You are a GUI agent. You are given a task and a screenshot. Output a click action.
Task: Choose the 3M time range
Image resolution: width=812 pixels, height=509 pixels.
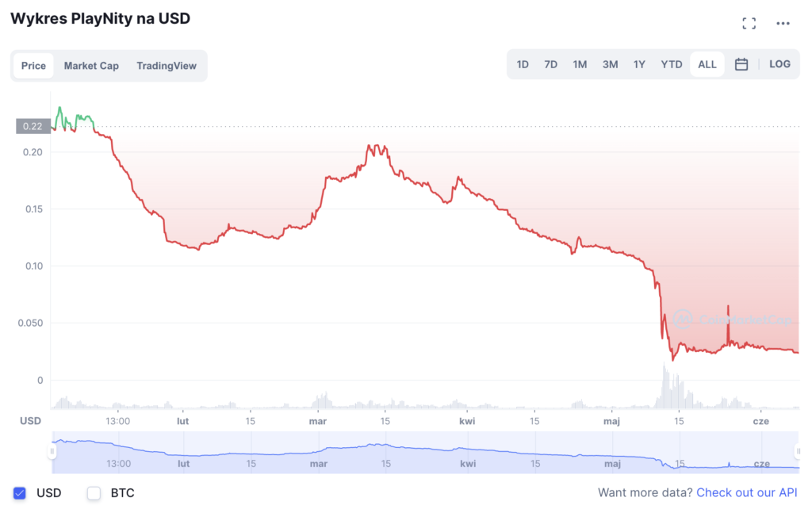[610, 64]
